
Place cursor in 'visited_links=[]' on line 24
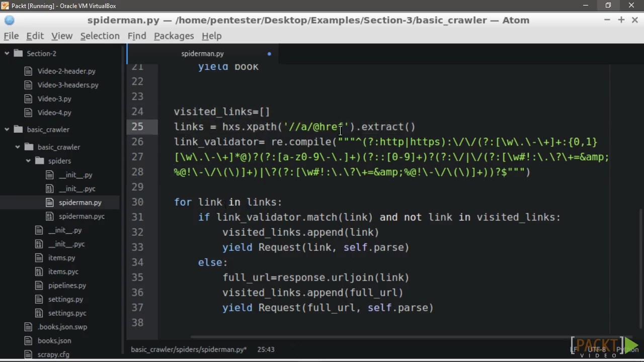click(x=222, y=112)
